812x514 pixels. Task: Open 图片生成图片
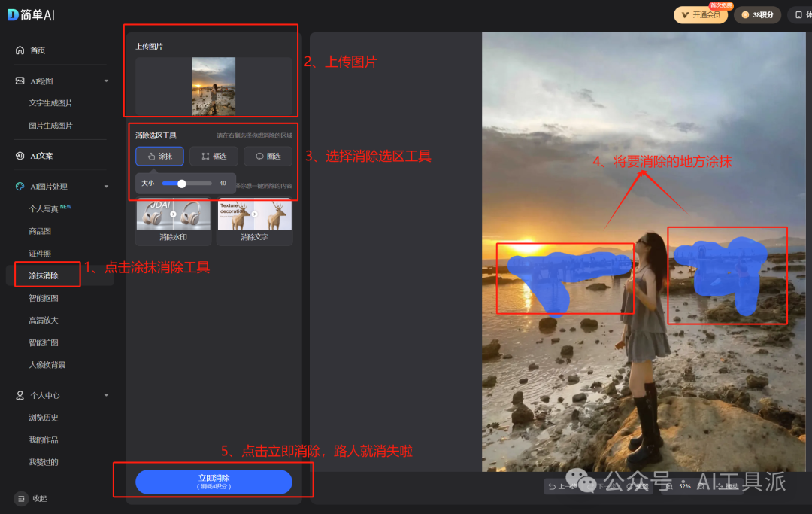[x=51, y=126]
